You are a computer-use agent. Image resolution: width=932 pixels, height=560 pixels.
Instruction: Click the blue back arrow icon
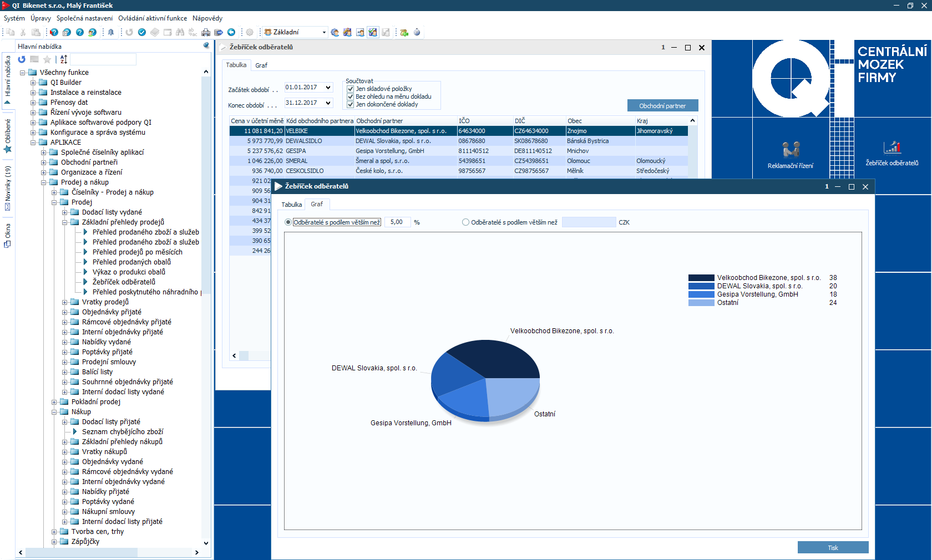231,32
